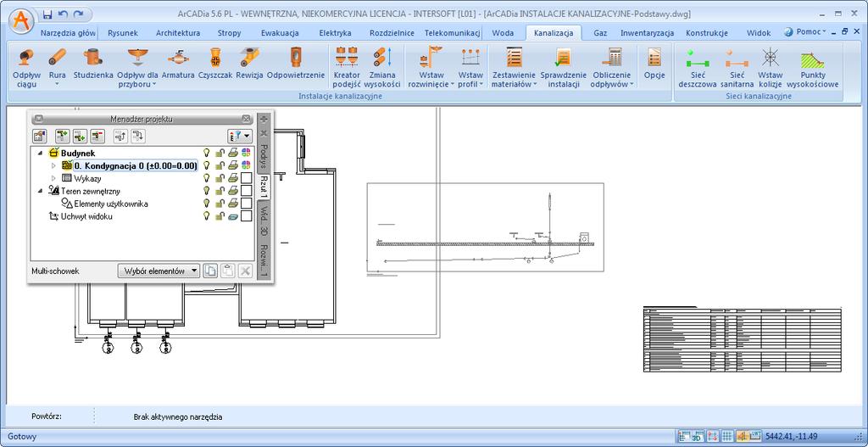The width and height of the screenshot is (868, 447).
Task: Open filter dropdown in Menadżer projektu
Action: point(240,135)
